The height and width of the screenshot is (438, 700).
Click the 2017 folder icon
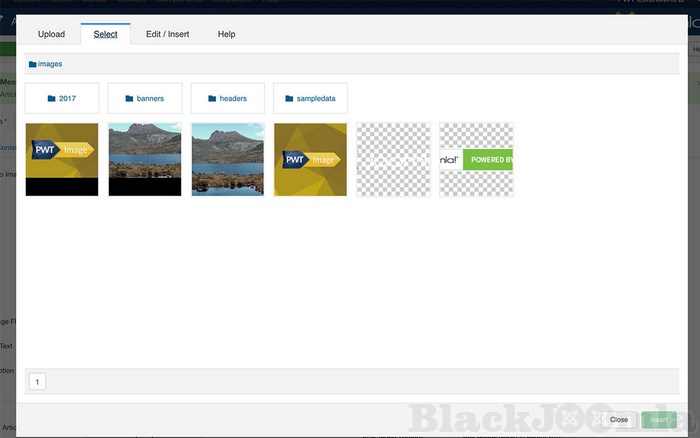coord(52,99)
